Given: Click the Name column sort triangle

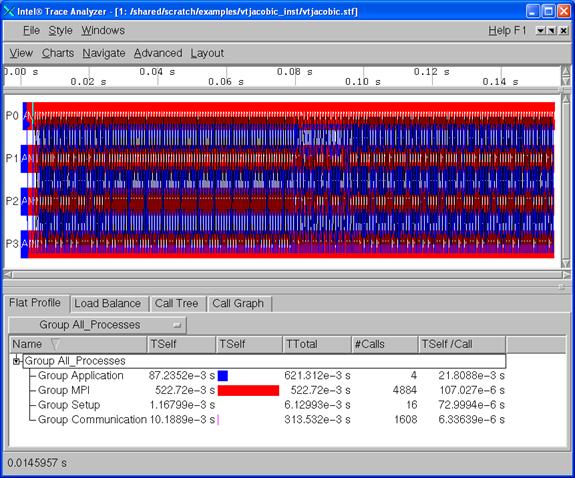Looking at the screenshot, I should 55,344.
